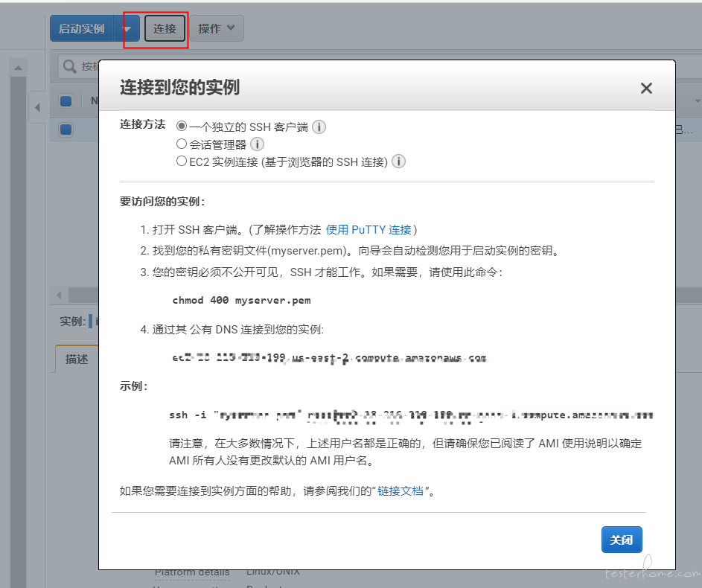Select 一个独立的 SSH 客户端 radio option

coord(182,127)
